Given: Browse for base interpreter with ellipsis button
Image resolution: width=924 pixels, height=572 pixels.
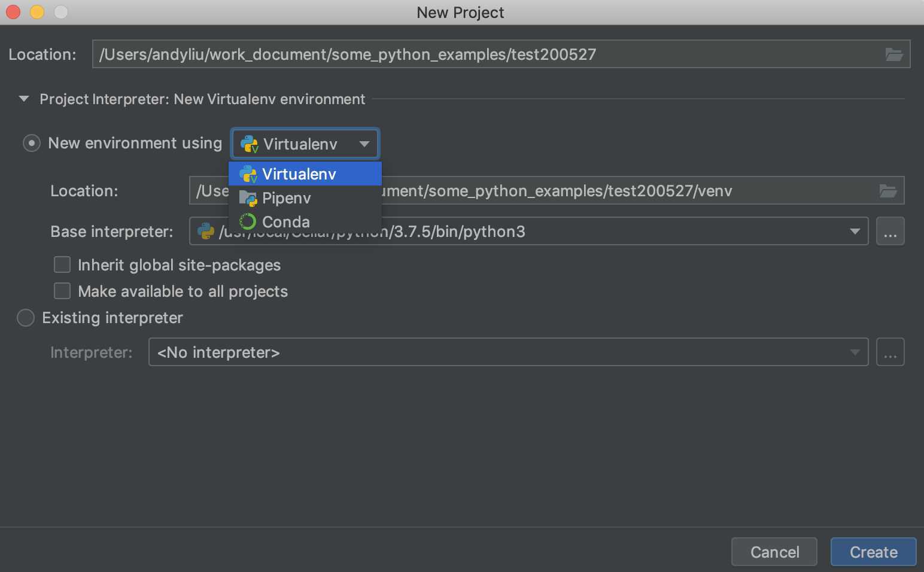Looking at the screenshot, I should 890,232.
